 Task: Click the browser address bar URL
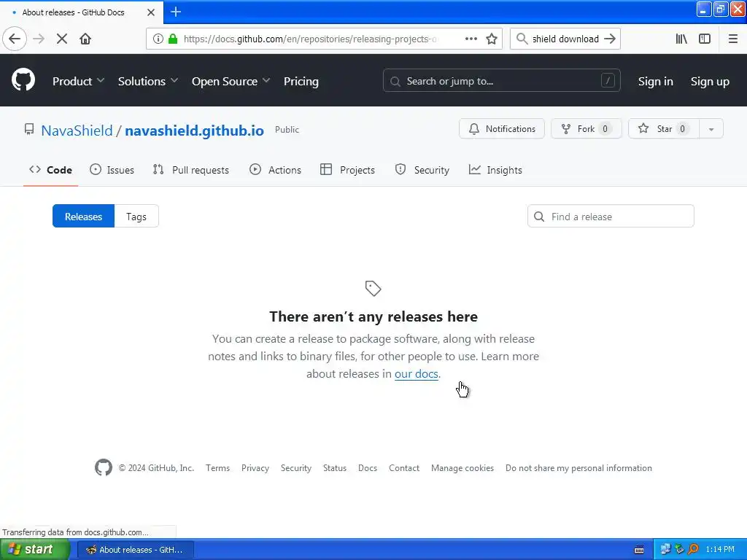coord(309,39)
